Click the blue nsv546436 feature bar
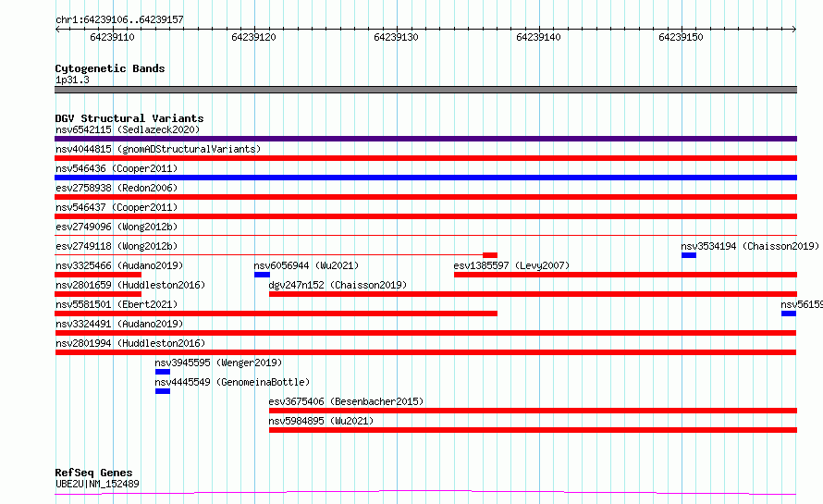The height and width of the screenshot is (504, 823). 425,178
